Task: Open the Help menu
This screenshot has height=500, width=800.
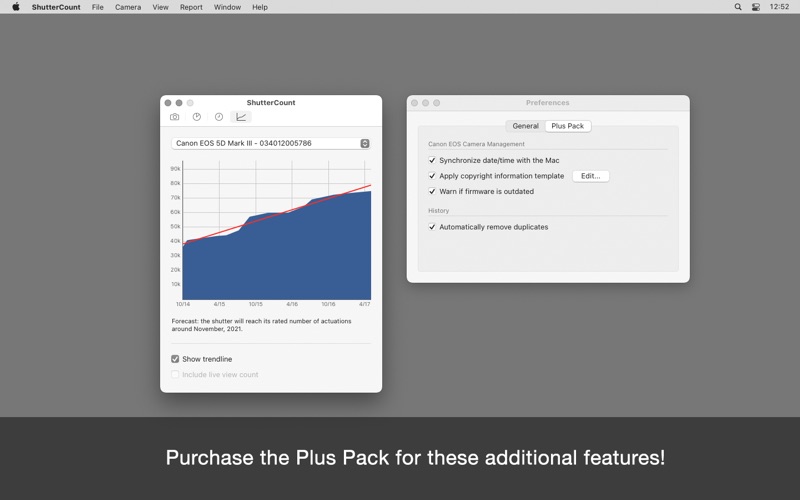Action: pyautogui.click(x=260, y=7)
